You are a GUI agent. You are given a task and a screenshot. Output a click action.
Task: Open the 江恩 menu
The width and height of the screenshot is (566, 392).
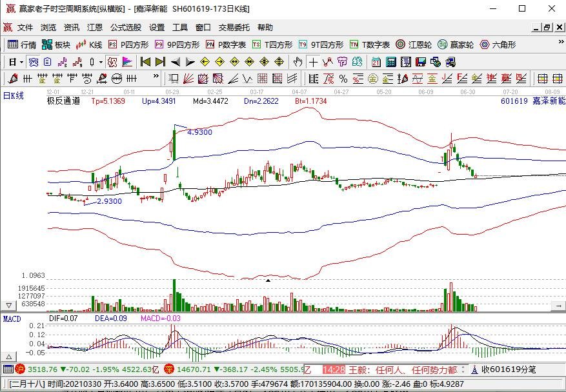pos(95,28)
